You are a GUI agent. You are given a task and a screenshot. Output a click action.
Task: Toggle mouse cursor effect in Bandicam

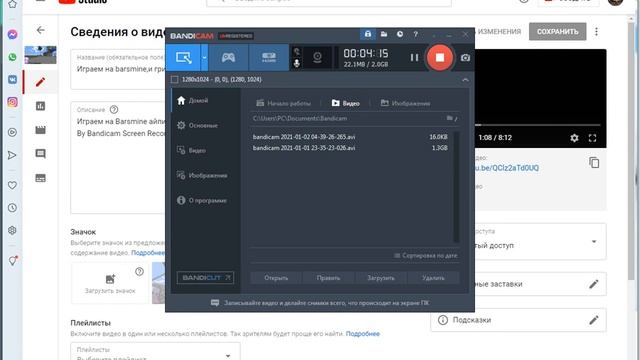tap(297, 51)
